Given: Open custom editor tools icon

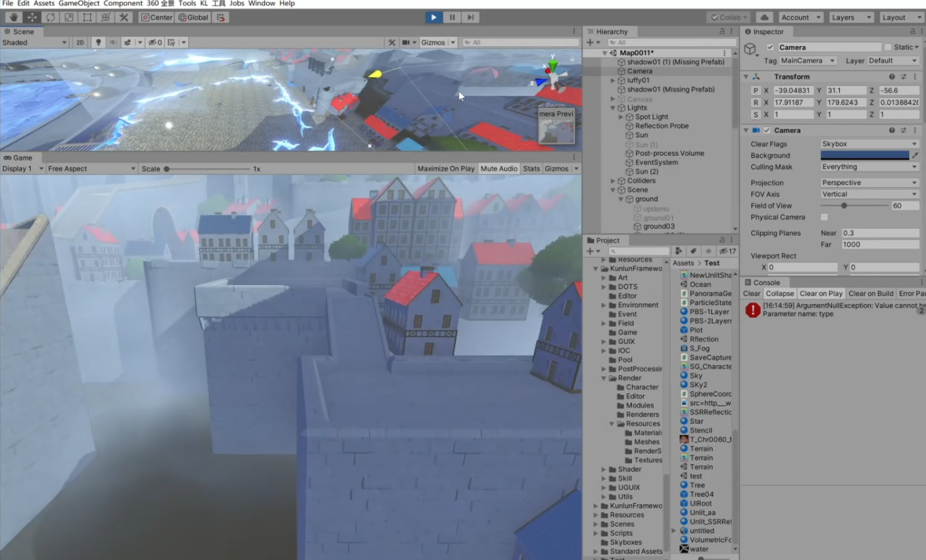Looking at the screenshot, I should point(124,17).
